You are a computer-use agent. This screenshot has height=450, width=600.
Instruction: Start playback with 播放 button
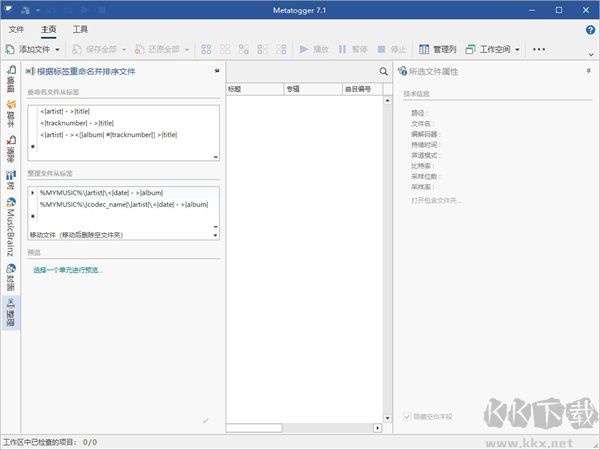tap(314, 49)
